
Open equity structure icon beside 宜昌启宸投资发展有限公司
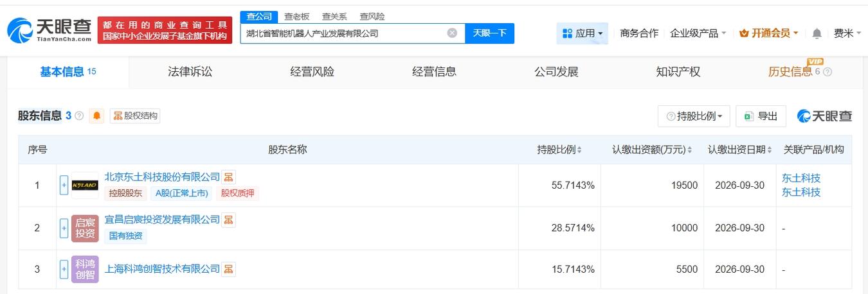pyautogui.click(x=229, y=220)
